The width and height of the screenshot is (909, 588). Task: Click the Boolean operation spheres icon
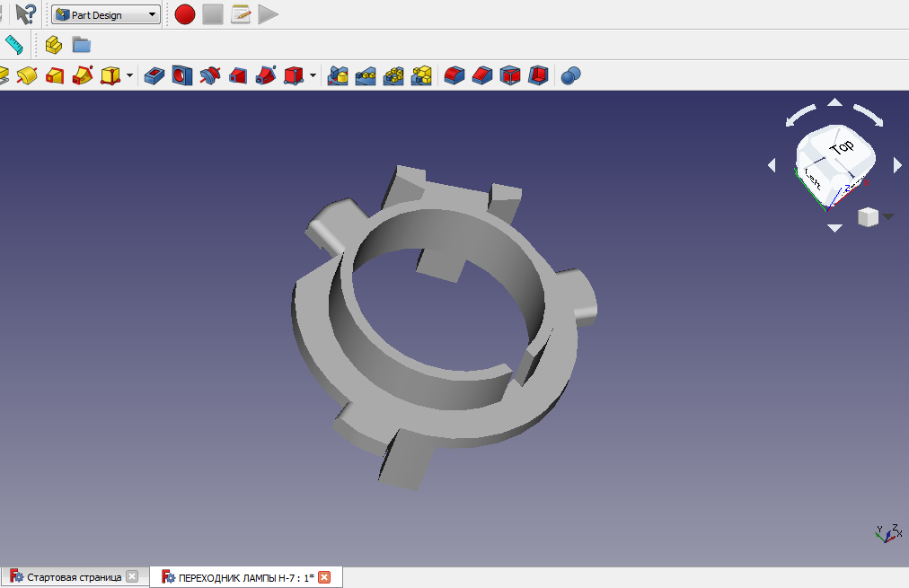coord(570,75)
